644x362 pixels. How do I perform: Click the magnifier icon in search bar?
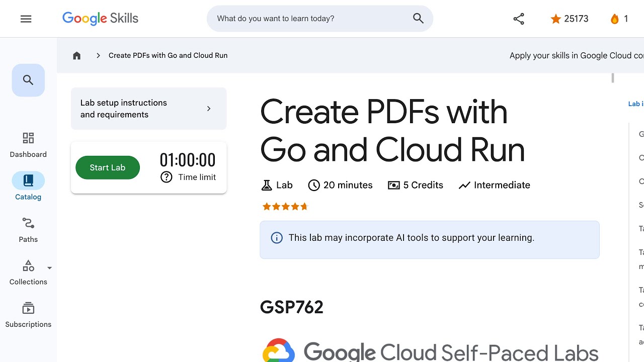pyautogui.click(x=418, y=19)
